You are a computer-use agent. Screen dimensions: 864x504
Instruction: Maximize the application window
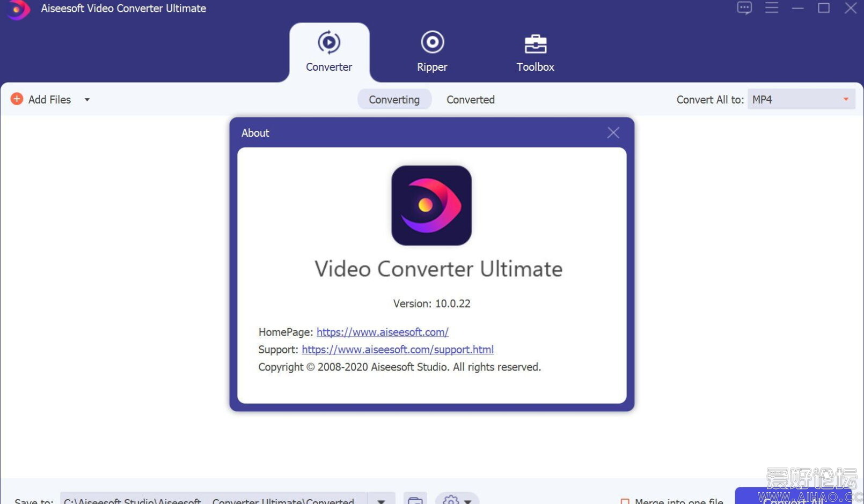click(x=824, y=8)
